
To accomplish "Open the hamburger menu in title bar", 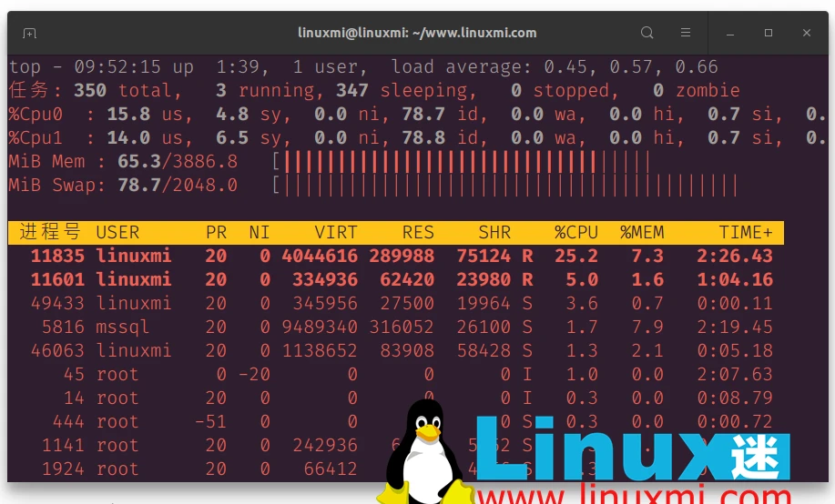I will [x=686, y=33].
